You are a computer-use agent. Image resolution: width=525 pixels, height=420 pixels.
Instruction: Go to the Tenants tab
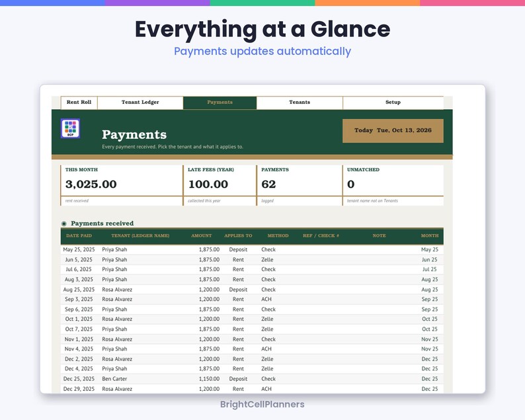tap(300, 103)
